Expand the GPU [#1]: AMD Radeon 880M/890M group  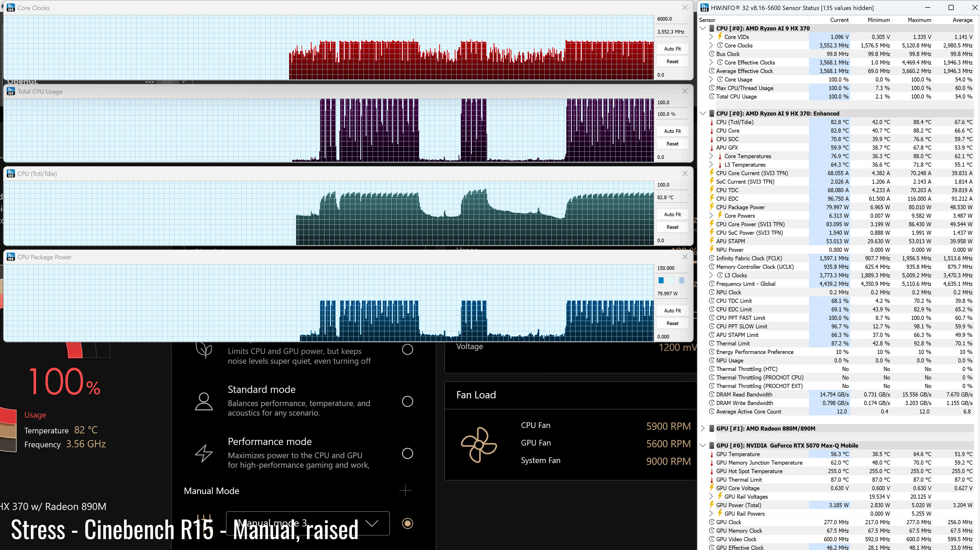click(703, 428)
